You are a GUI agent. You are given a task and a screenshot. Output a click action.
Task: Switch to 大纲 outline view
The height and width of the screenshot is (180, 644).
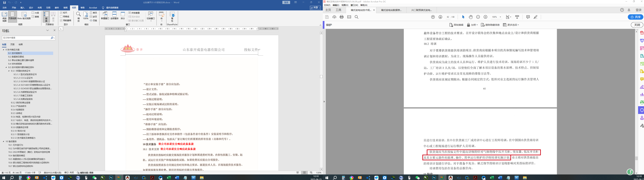coord(35,13)
